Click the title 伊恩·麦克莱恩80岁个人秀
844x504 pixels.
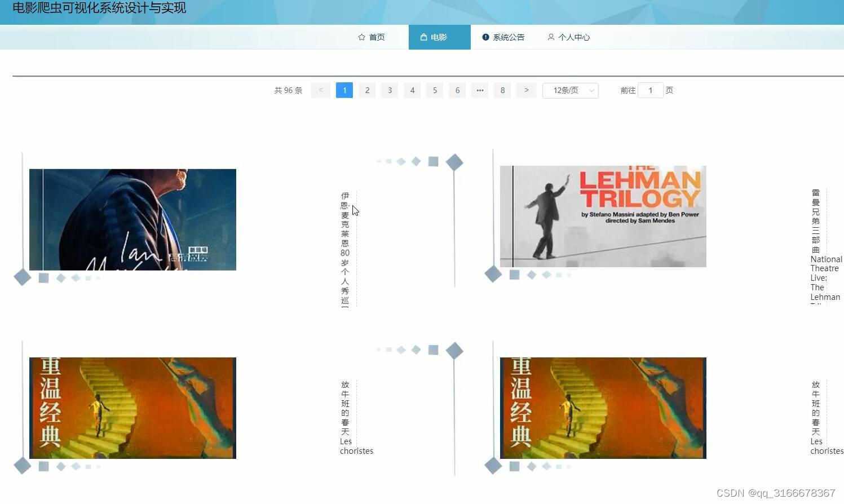(345, 250)
